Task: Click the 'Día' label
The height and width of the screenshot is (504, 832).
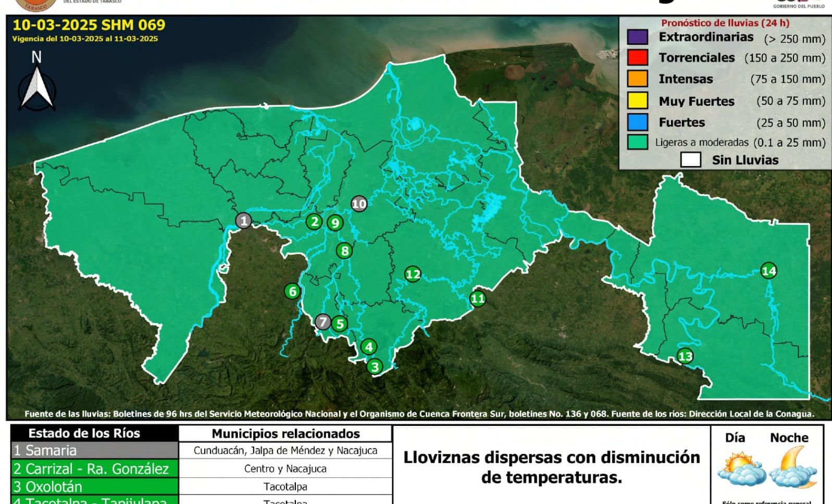Action: coord(735,438)
